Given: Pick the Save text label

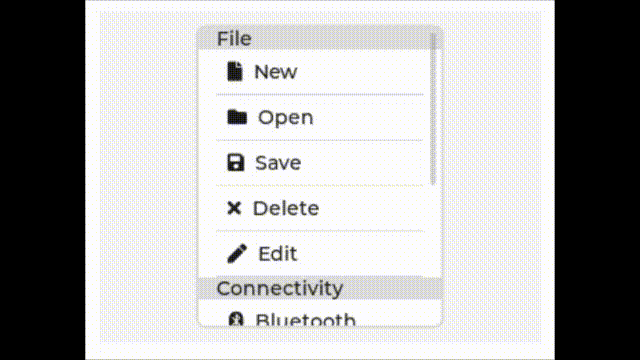Looking at the screenshot, I should tap(278, 163).
